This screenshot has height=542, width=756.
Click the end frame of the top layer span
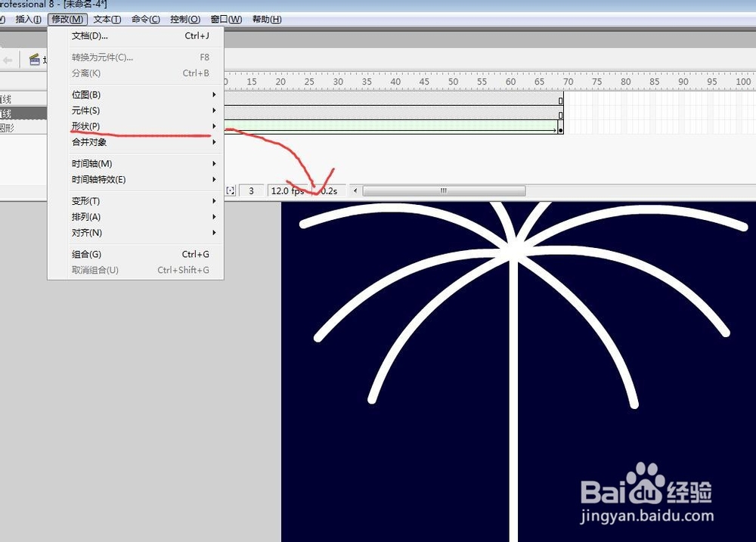pyautogui.click(x=561, y=101)
